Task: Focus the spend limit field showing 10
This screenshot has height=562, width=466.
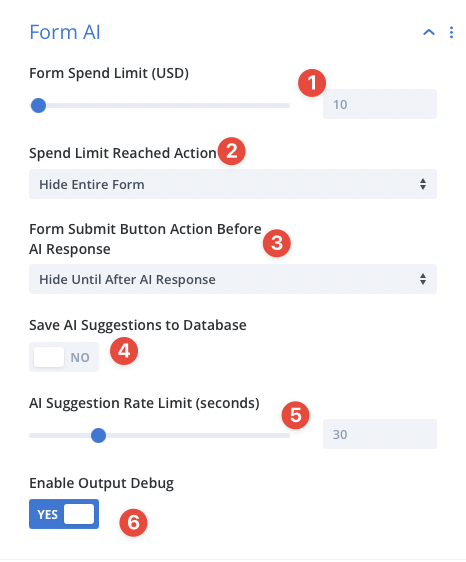Action: [380, 104]
